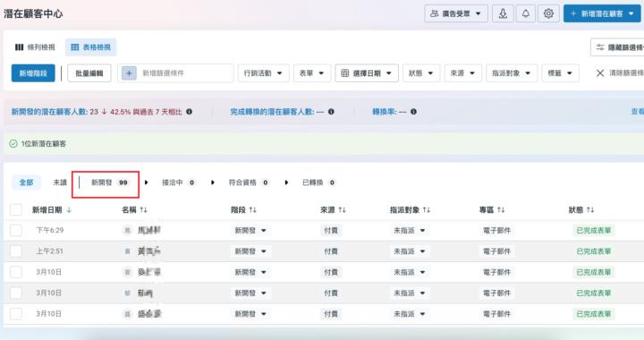Open the 表單 filter dropdown
The image size is (644, 340).
point(312,73)
